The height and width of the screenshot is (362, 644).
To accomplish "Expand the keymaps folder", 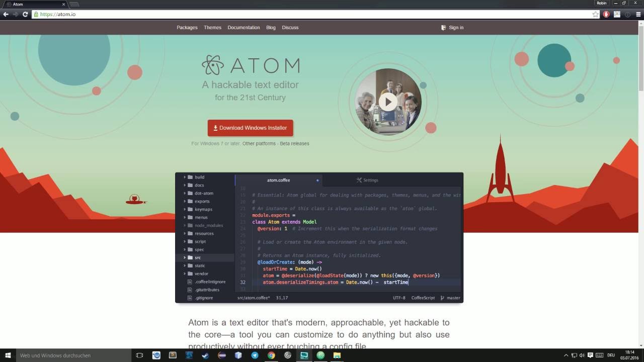I will 185,209.
